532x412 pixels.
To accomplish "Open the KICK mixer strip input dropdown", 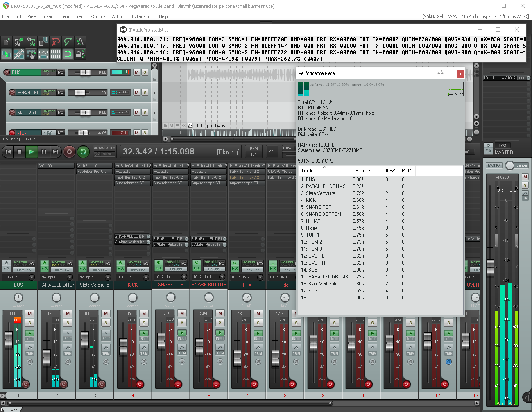I will tap(146, 277).
